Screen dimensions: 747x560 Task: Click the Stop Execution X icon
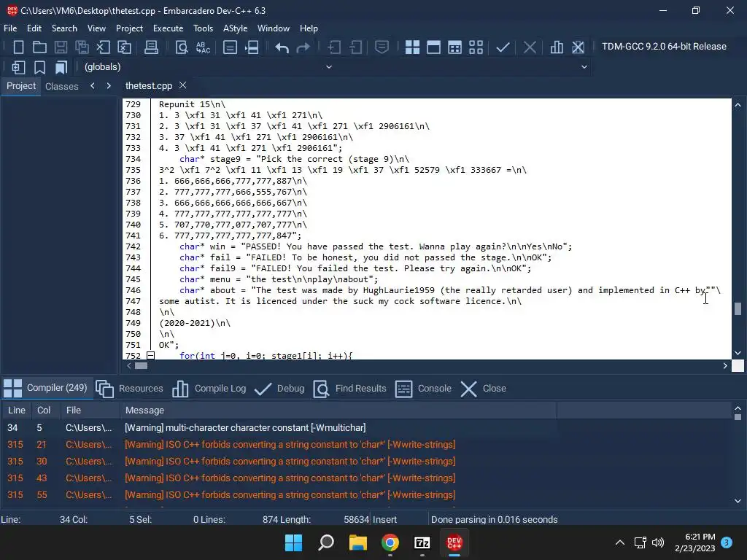click(530, 47)
